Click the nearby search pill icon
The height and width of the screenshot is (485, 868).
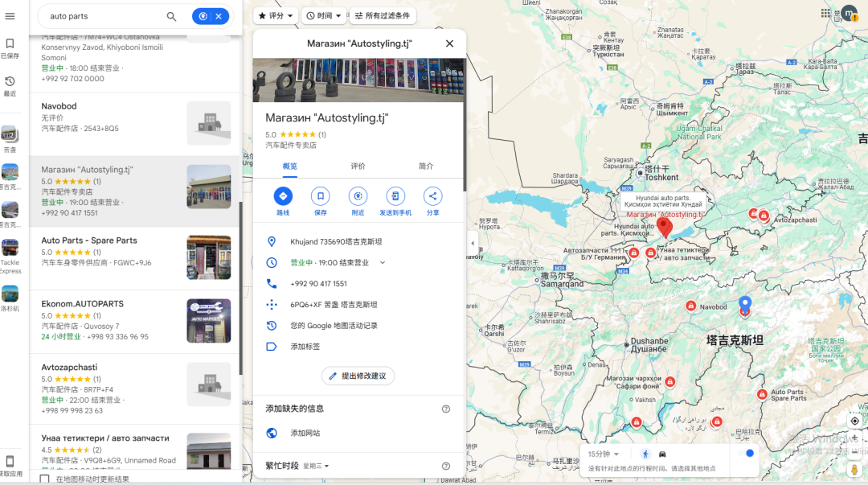[x=203, y=16]
